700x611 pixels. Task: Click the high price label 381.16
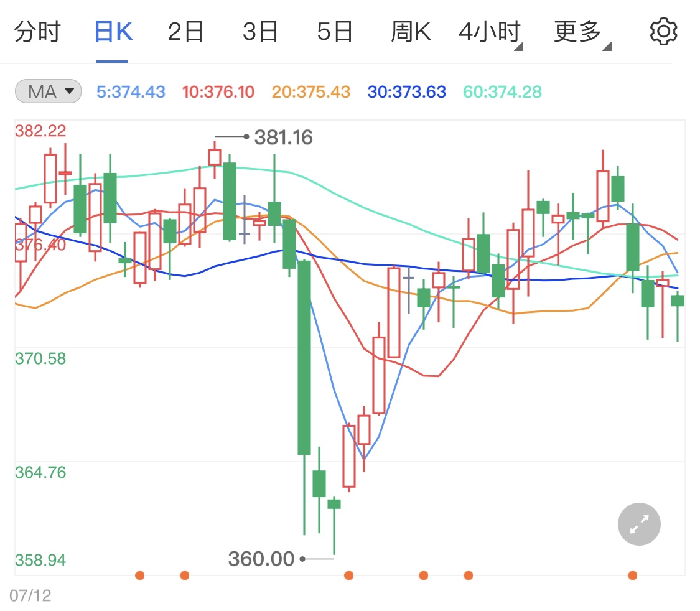coord(283,137)
